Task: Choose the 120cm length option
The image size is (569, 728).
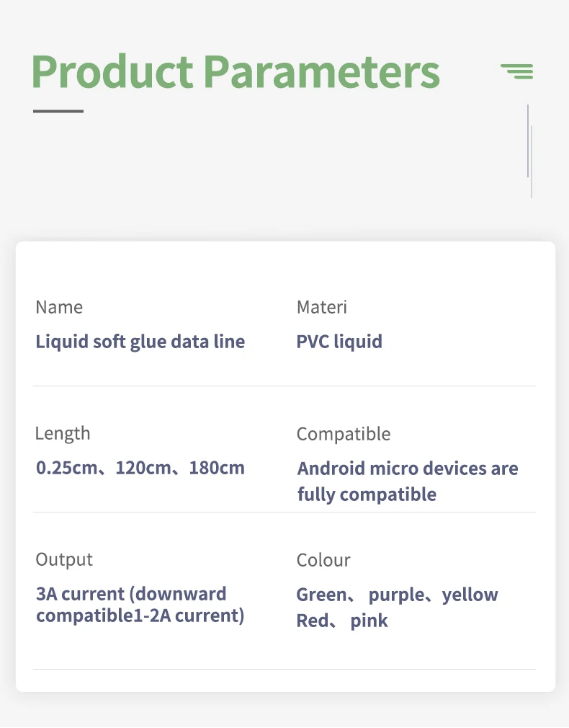Action: [x=141, y=468]
